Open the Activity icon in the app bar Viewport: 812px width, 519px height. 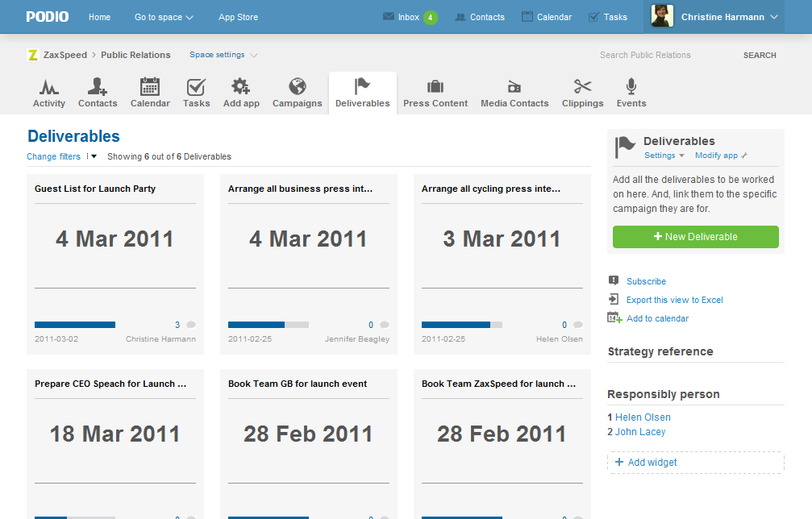click(x=49, y=87)
